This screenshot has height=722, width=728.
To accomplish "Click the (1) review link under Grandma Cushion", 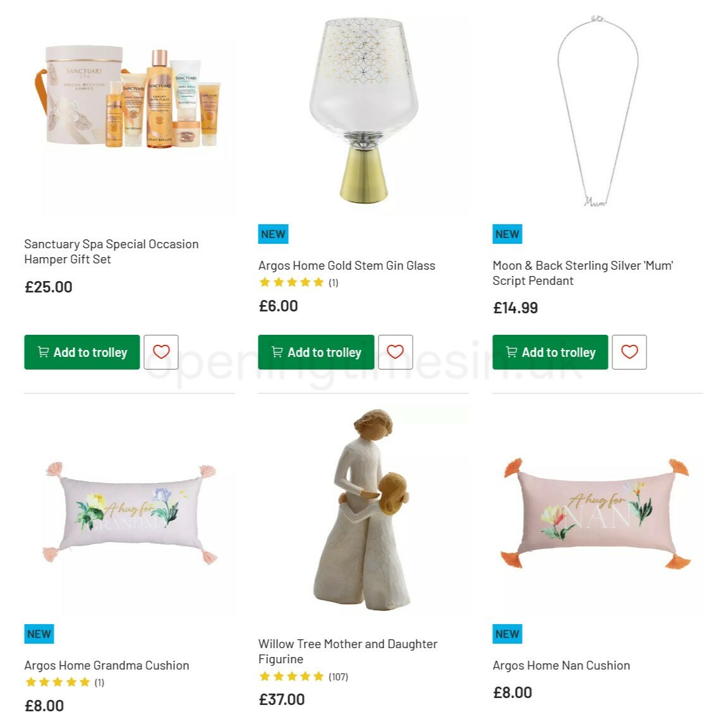I will click(x=100, y=682).
